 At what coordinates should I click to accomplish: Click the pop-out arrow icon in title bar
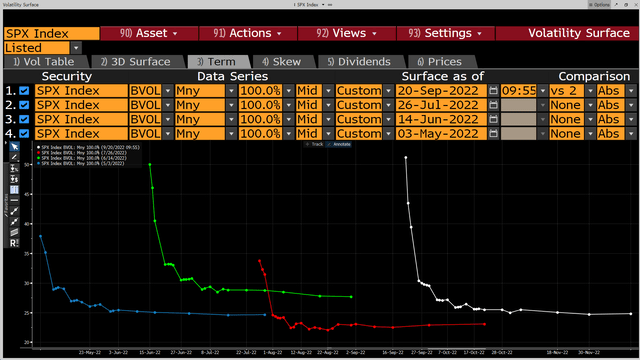tap(616, 4)
